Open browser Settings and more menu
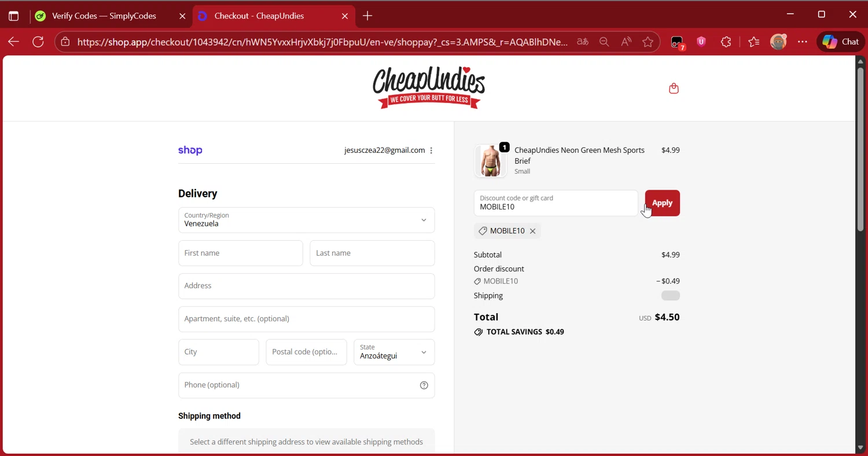868x456 pixels. pyautogui.click(x=803, y=42)
